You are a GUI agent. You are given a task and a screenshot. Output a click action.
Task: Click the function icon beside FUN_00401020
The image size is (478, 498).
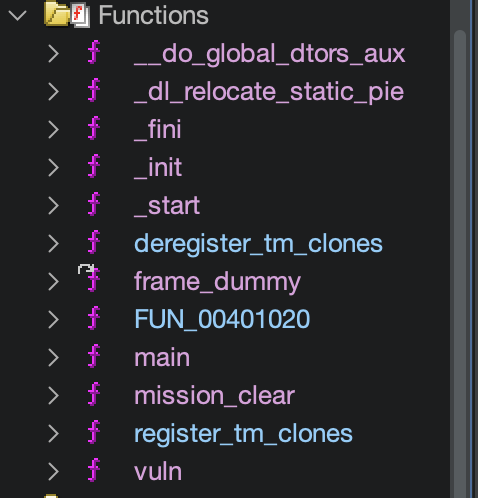[x=94, y=318]
